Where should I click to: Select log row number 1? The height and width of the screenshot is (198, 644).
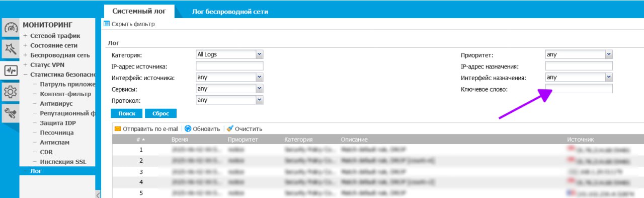[378, 150]
